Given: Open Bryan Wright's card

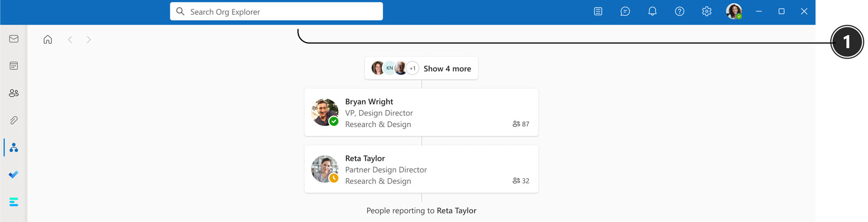Looking at the screenshot, I should click(421, 113).
